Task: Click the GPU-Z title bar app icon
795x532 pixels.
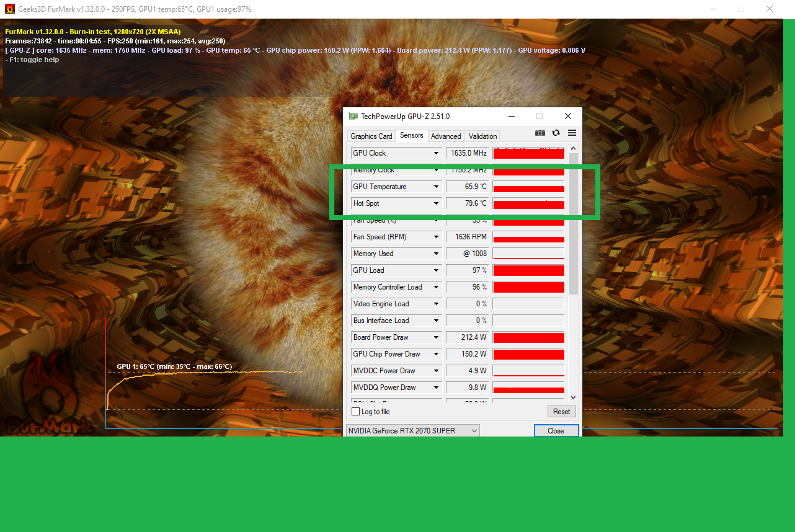Action: tap(353, 116)
